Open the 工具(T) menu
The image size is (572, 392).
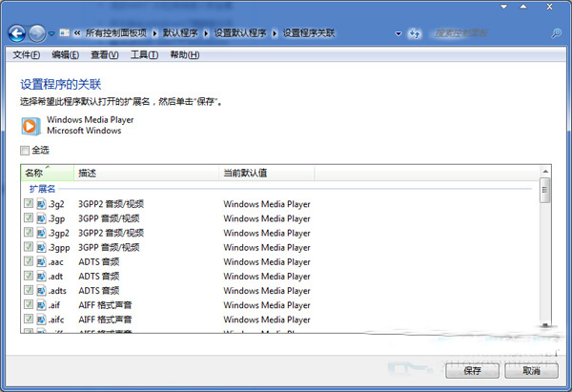(144, 55)
